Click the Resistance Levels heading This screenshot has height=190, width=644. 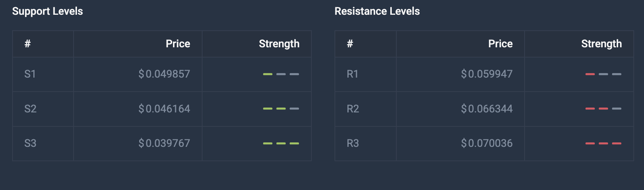point(377,11)
